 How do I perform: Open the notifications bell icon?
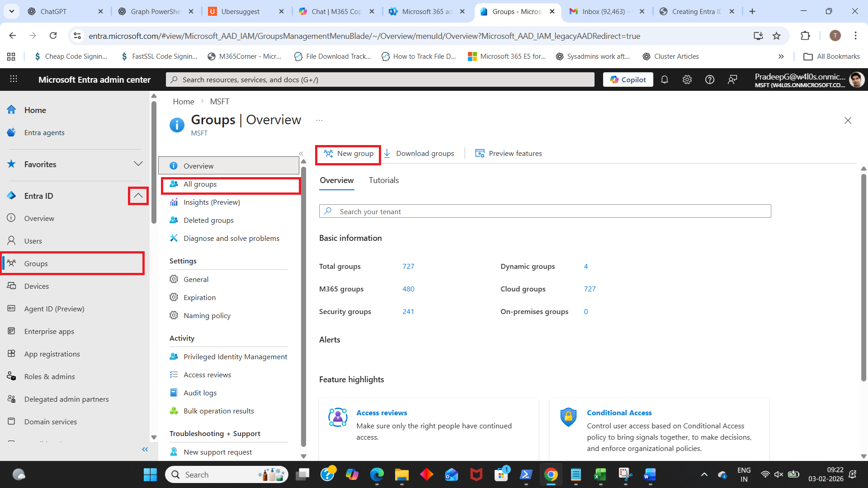[x=664, y=80]
